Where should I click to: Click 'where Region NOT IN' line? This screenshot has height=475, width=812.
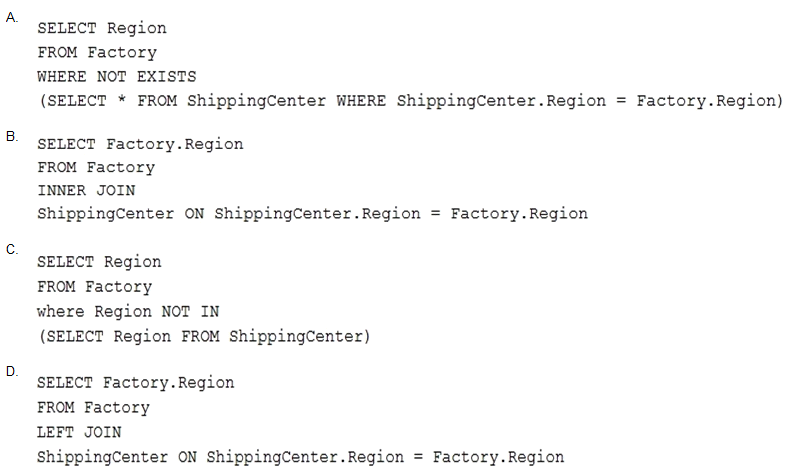click(128, 311)
